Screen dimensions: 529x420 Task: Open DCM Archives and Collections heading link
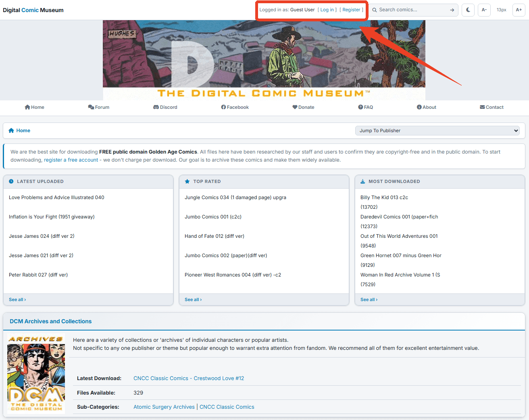(51, 321)
